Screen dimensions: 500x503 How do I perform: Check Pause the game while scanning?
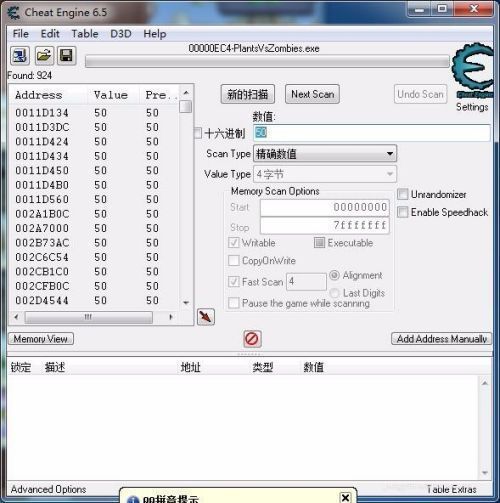point(234,303)
